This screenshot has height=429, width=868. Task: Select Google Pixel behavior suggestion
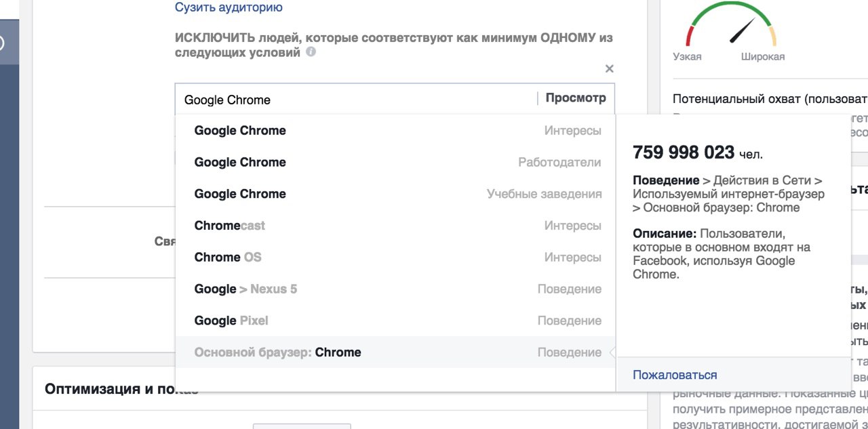(x=395, y=321)
